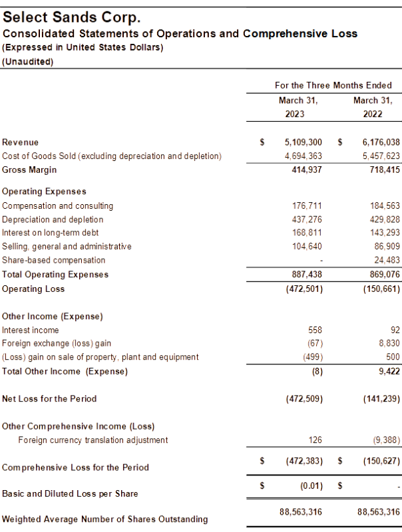Select 'Interest on long-term debt' label

pyautogui.click(x=51, y=233)
